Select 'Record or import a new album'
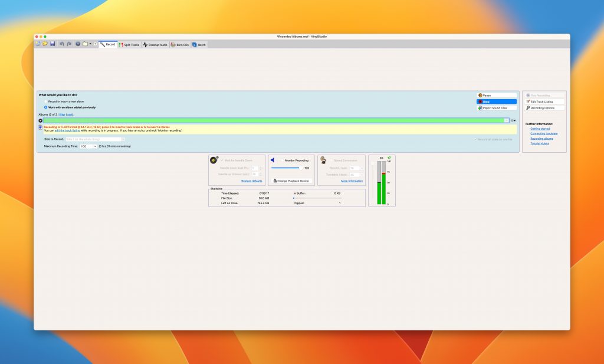Screen dimensions: 604x364 tap(46, 101)
